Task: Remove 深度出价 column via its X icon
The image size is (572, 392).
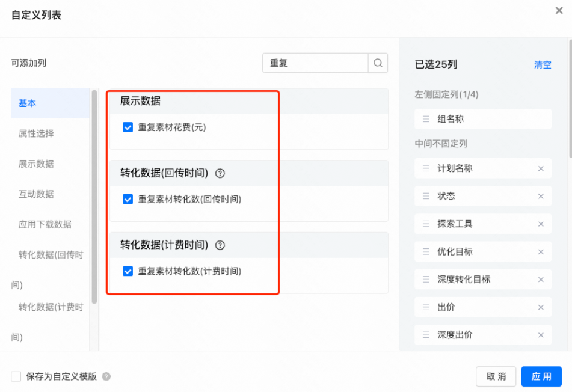Action: 541,334
